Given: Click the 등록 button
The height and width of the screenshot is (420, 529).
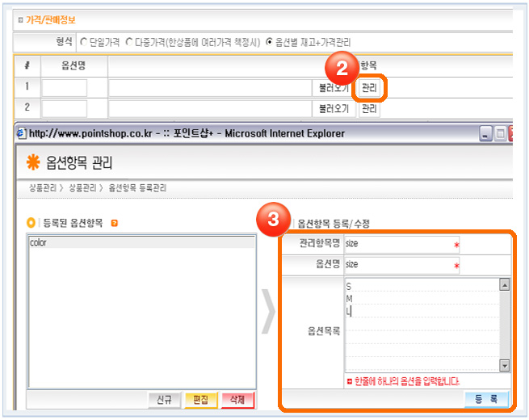Looking at the screenshot, I should [485, 399].
